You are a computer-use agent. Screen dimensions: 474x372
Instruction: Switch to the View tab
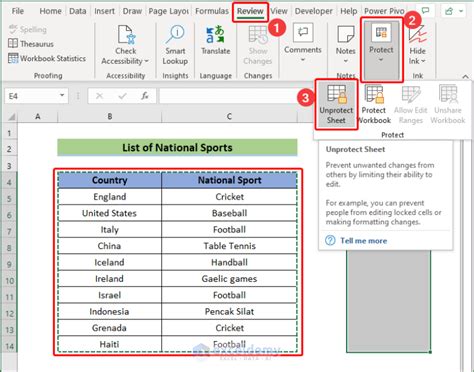pyautogui.click(x=279, y=11)
